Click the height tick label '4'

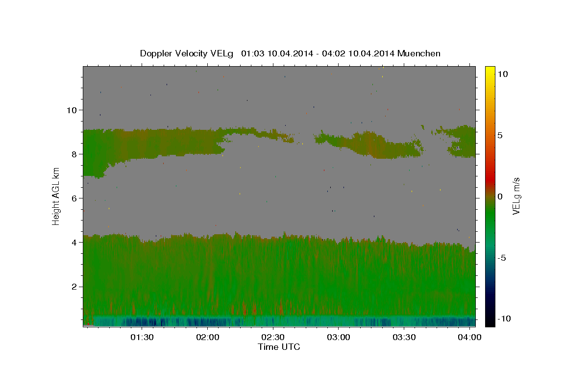tap(73, 242)
